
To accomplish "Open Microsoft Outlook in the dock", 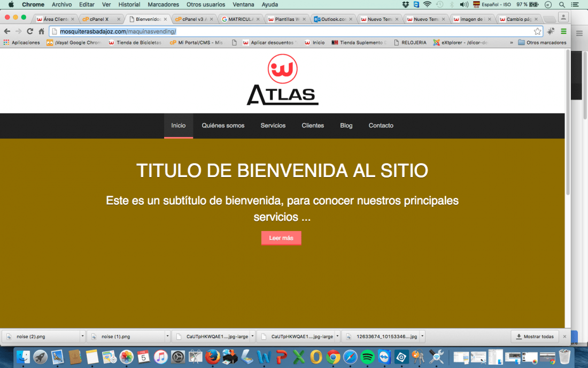I will pyautogui.click(x=316, y=357).
